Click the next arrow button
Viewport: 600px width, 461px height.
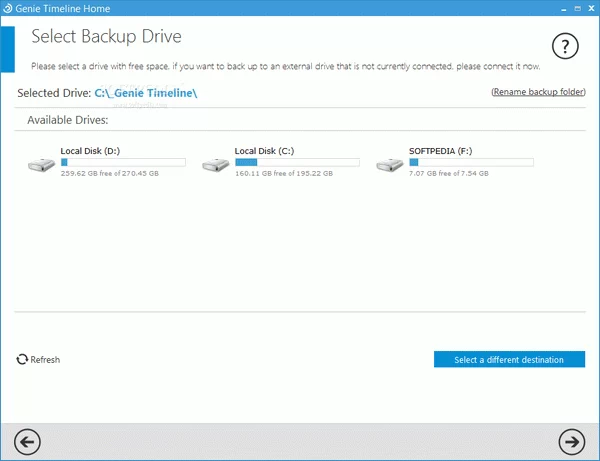click(572, 442)
